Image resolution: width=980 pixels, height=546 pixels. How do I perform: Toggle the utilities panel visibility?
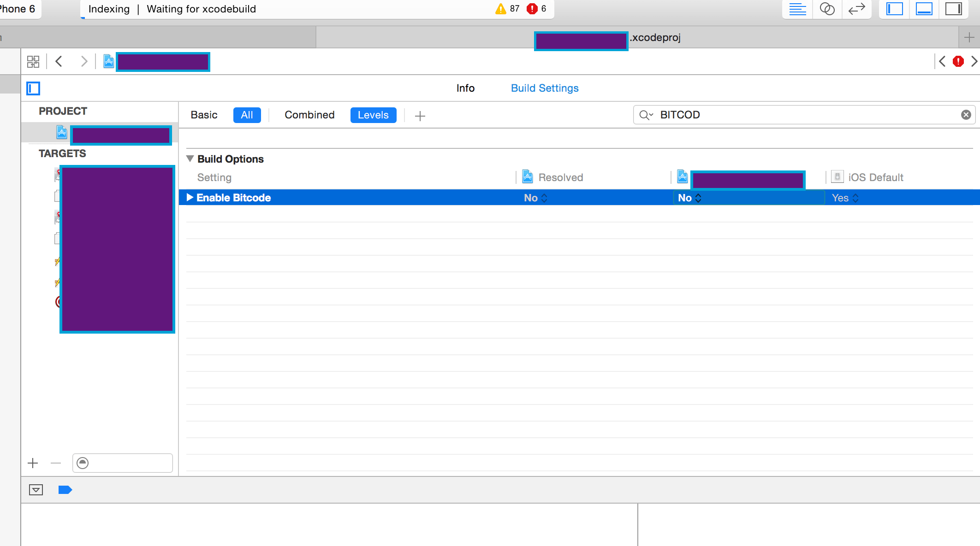(x=953, y=9)
